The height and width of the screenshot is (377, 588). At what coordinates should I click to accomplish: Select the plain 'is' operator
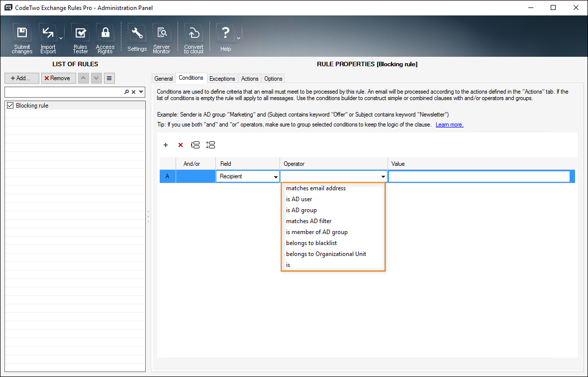tap(333, 265)
